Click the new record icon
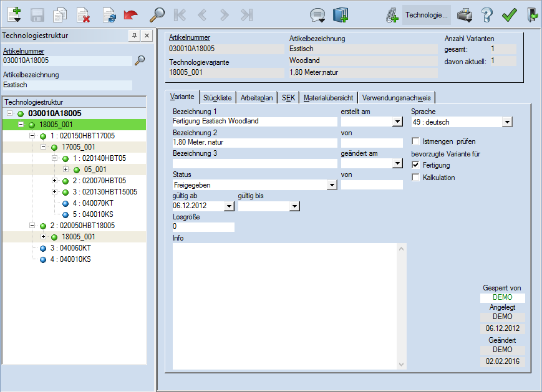The height and width of the screenshot is (392, 542). [14, 14]
